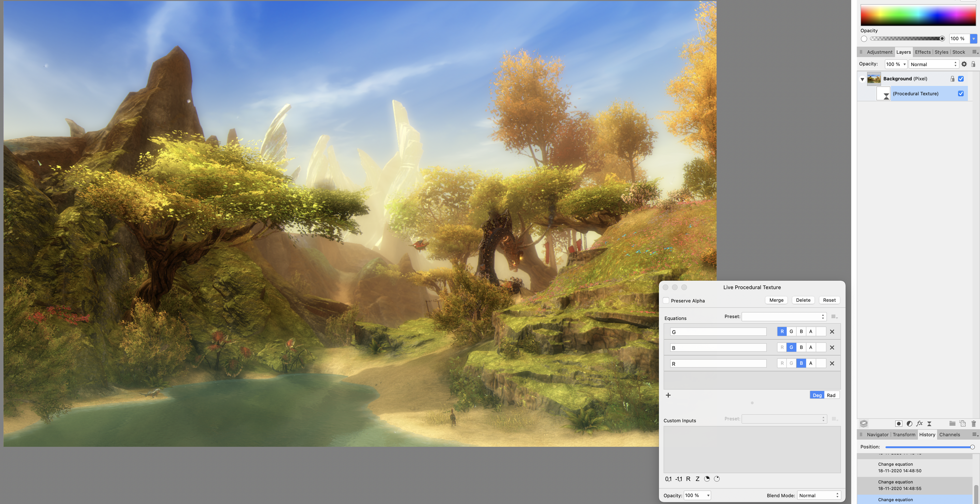Click the Group Layers folder icon

[952, 423]
